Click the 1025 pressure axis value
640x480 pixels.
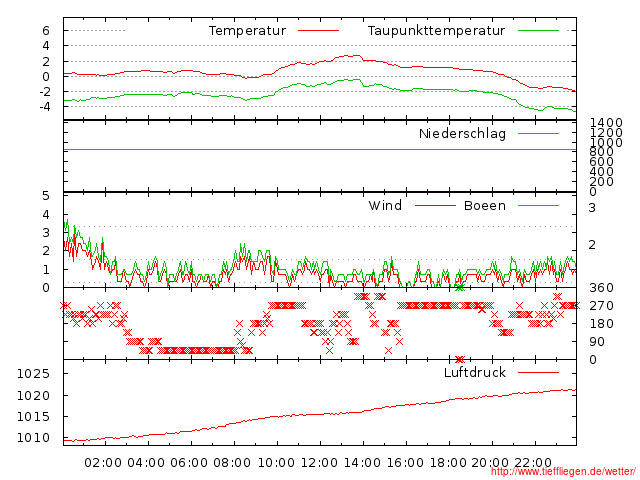[x=33, y=374]
